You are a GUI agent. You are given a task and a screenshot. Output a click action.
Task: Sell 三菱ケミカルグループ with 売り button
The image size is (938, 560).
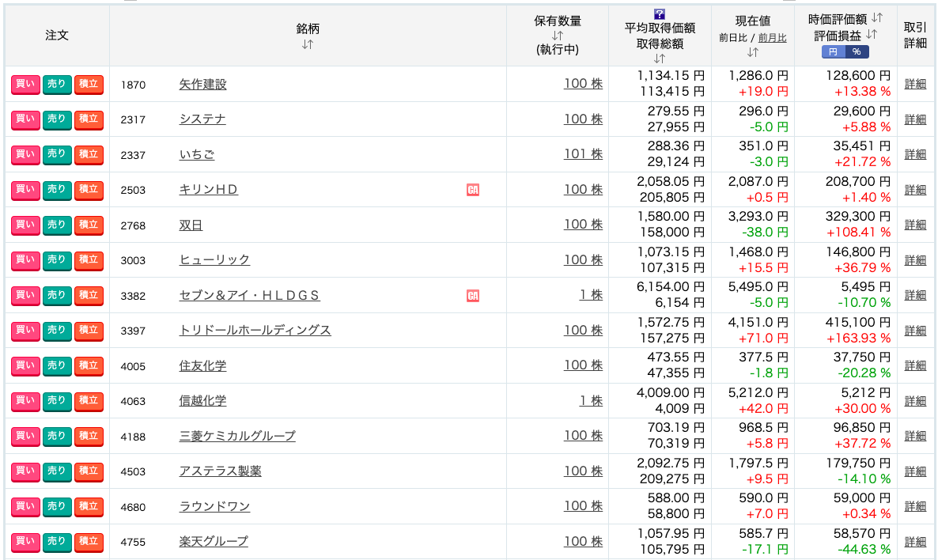tap(57, 436)
